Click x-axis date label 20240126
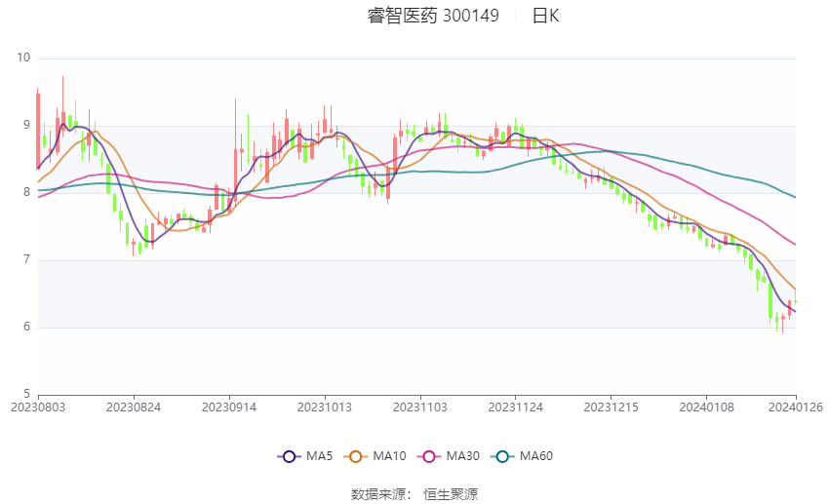 click(796, 407)
